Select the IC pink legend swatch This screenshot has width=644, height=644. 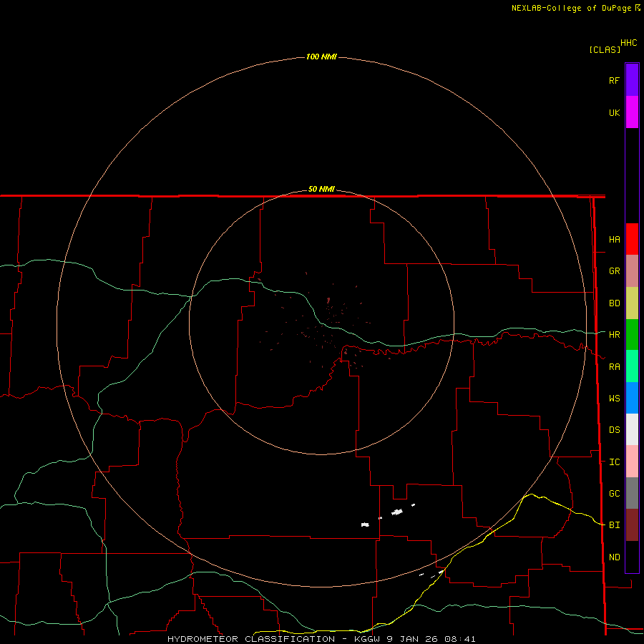632,462
